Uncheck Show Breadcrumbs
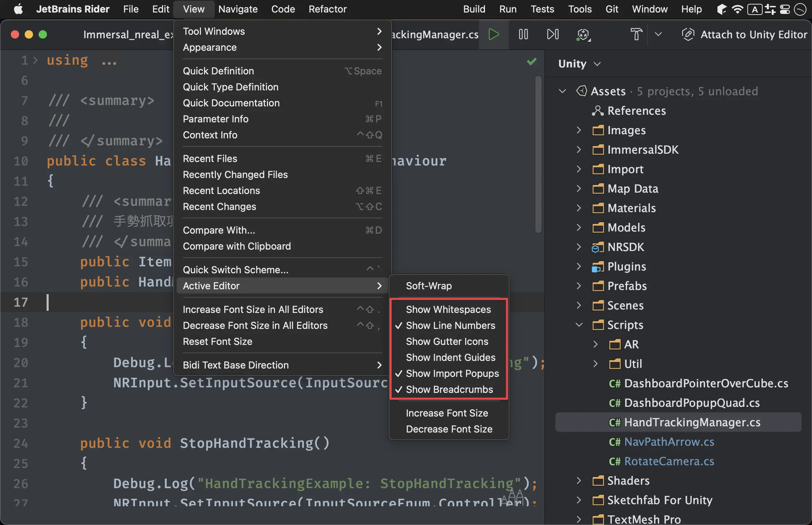Screen dimensions: 812x525 pyautogui.click(x=449, y=389)
